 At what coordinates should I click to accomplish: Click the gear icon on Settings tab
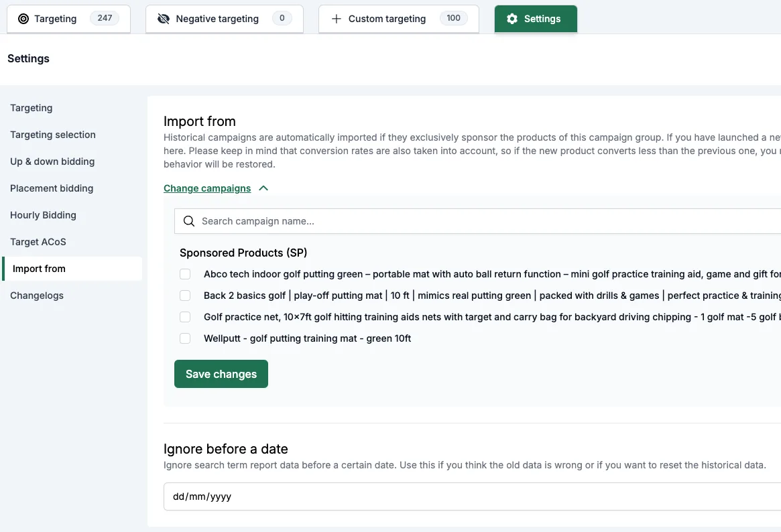pyautogui.click(x=512, y=19)
